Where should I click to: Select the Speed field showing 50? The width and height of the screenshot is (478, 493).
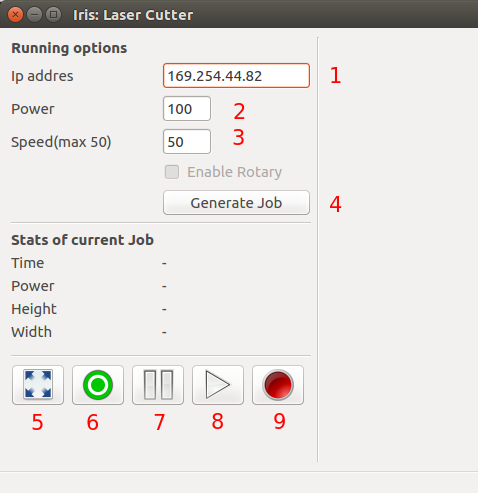click(187, 142)
